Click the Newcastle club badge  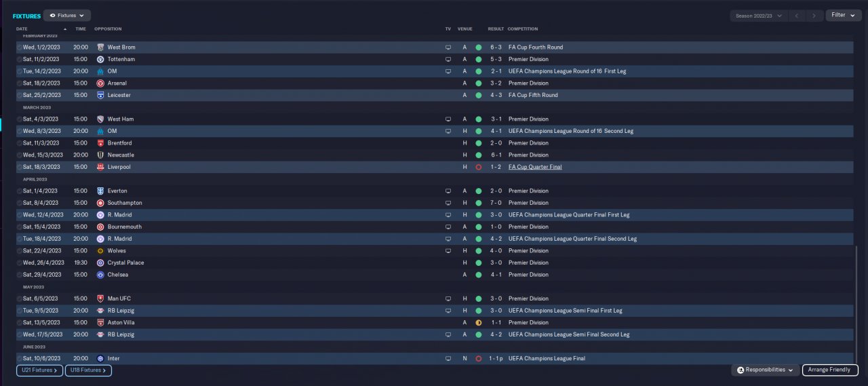click(x=100, y=155)
